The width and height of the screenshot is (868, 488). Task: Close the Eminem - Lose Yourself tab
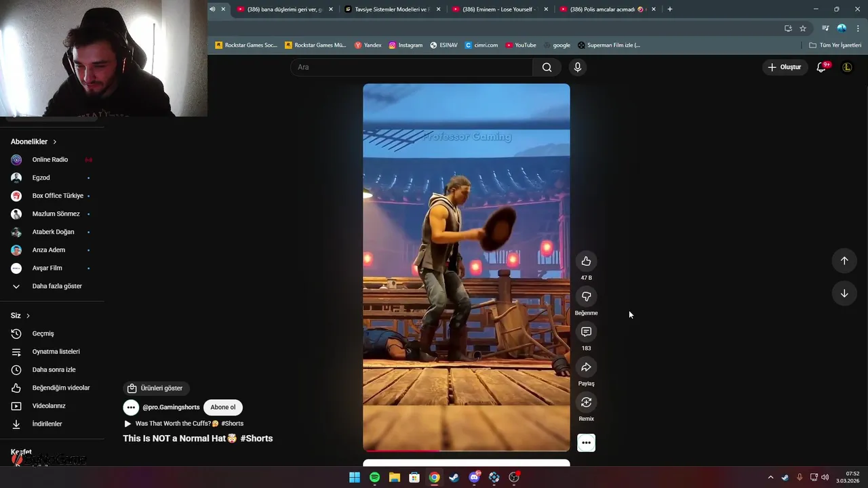546,9
